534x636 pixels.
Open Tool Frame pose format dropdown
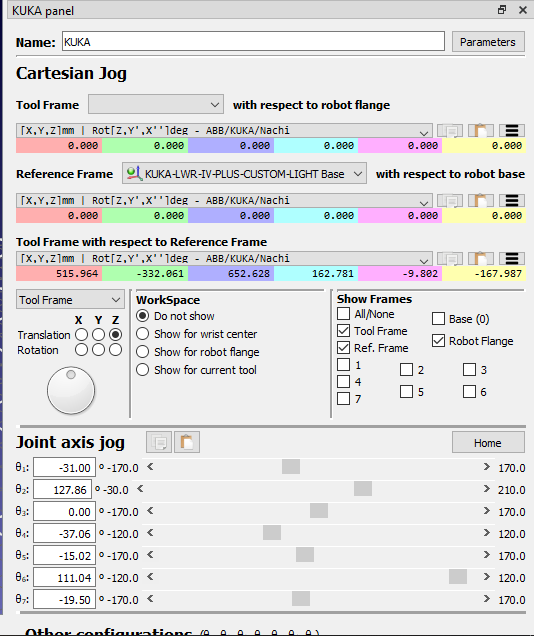tap(224, 131)
